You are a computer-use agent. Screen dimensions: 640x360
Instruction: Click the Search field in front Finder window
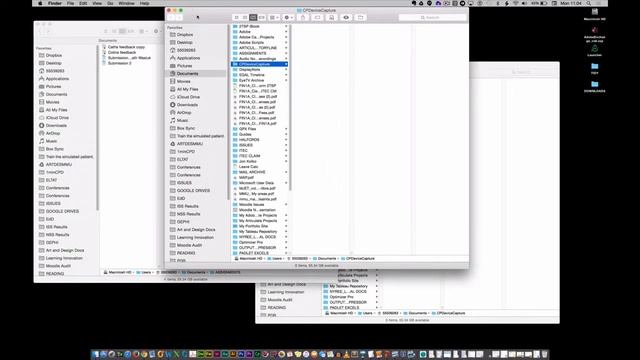click(432, 18)
